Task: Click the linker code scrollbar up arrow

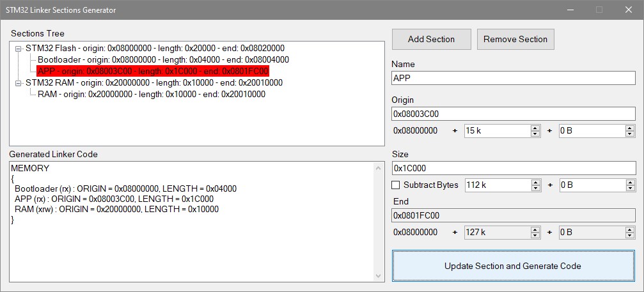Action: 379,167
